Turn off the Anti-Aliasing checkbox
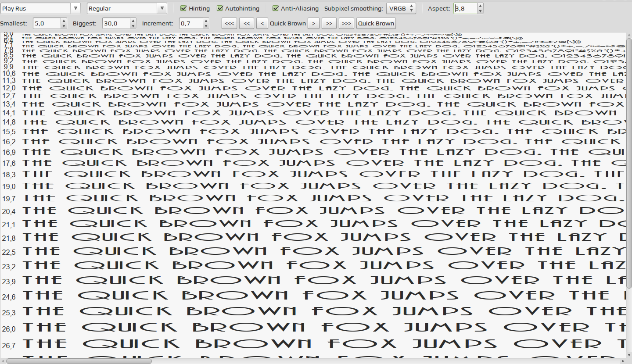Screen dimensions: 632x364 [295, 8]
